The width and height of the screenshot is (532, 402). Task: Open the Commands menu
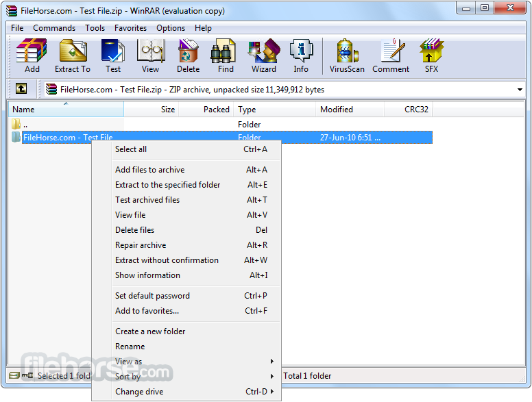coord(54,28)
